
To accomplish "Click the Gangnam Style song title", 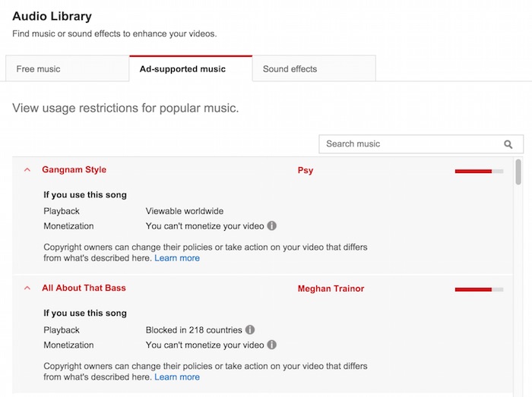I will [x=74, y=170].
